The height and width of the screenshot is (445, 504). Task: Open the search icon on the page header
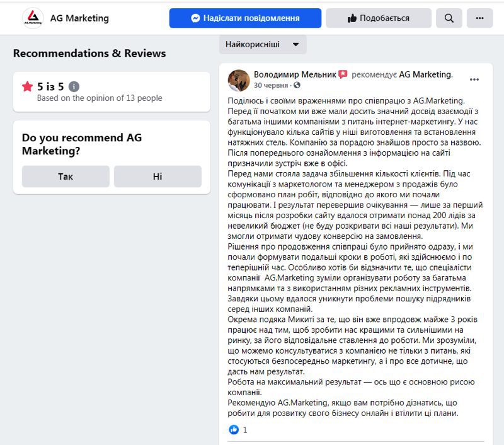(449, 18)
